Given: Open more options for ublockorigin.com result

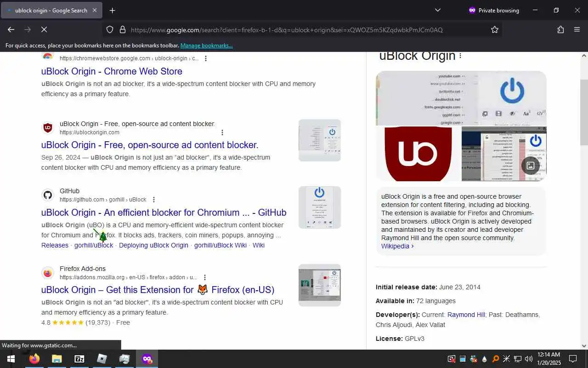Looking at the screenshot, I should [222, 132].
